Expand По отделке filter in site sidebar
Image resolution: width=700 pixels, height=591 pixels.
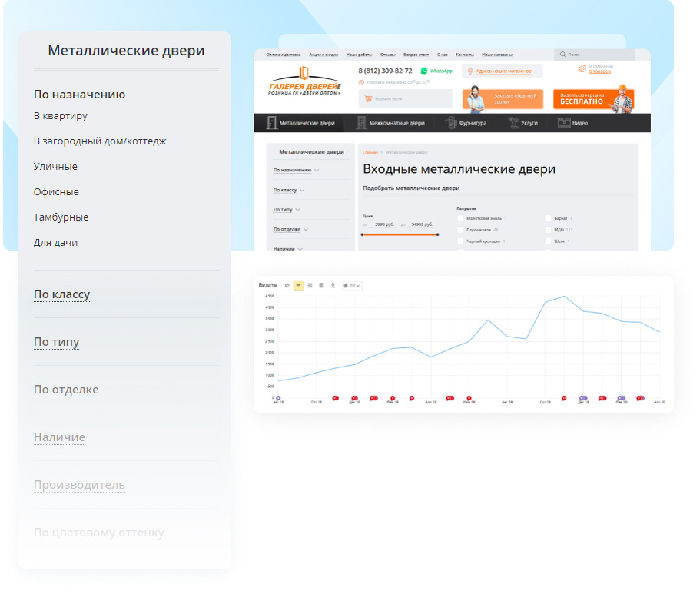[x=290, y=229]
